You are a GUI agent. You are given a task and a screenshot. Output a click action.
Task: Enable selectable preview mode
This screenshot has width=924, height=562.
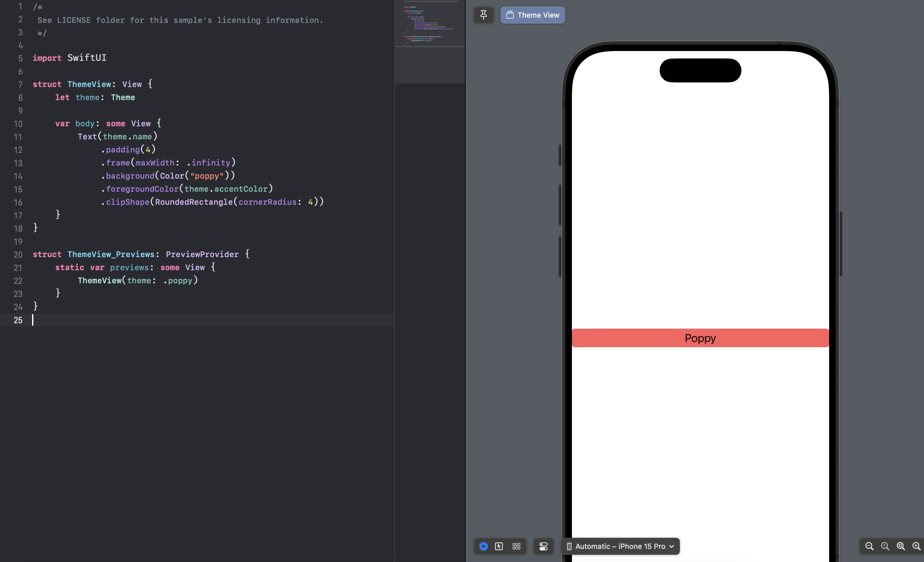click(499, 546)
